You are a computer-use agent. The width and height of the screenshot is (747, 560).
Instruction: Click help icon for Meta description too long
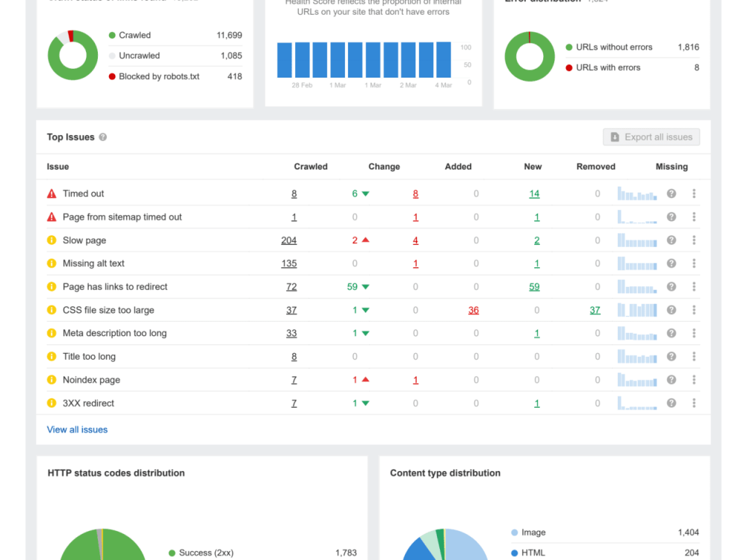(x=672, y=333)
